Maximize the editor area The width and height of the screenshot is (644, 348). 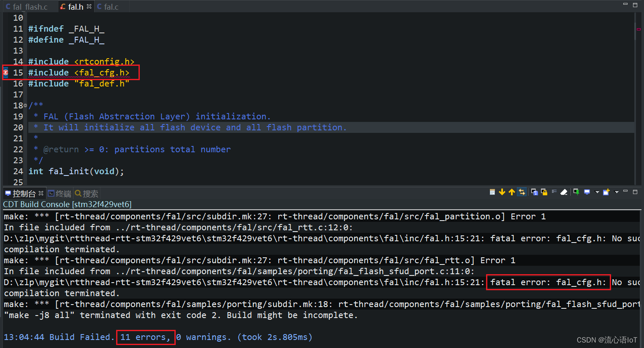pos(635,5)
